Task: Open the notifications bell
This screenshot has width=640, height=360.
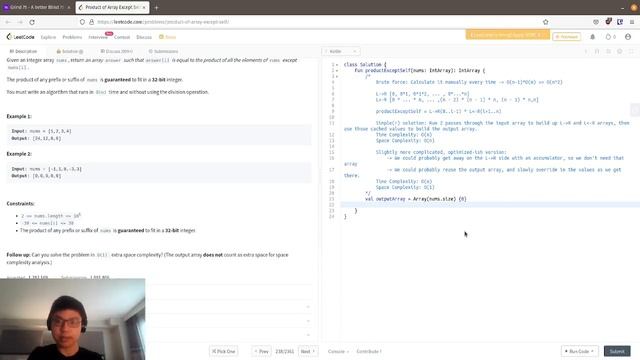Action: tap(593, 37)
